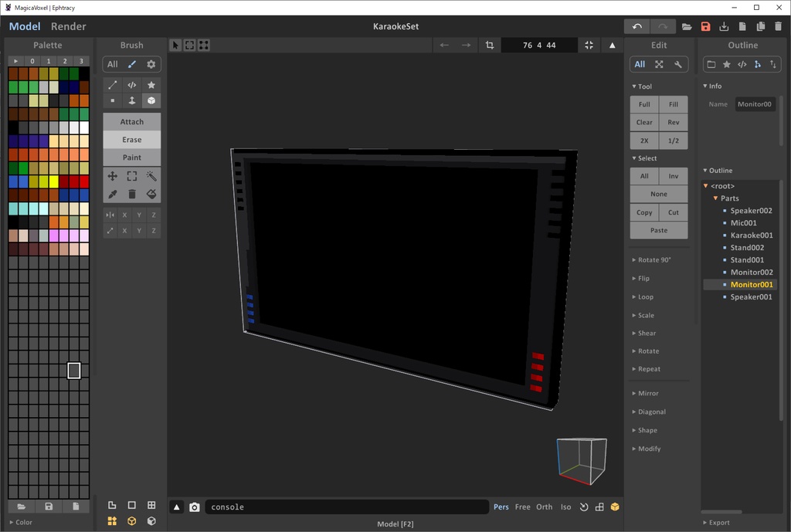Expand the Loop section
The image size is (791, 532).
[643, 297]
